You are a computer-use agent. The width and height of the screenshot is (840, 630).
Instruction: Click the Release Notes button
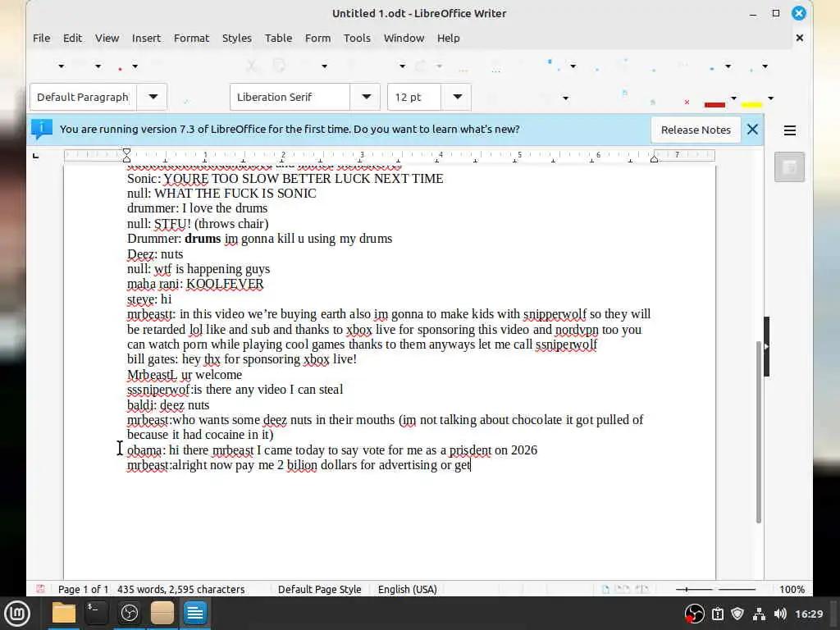(x=696, y=130)
